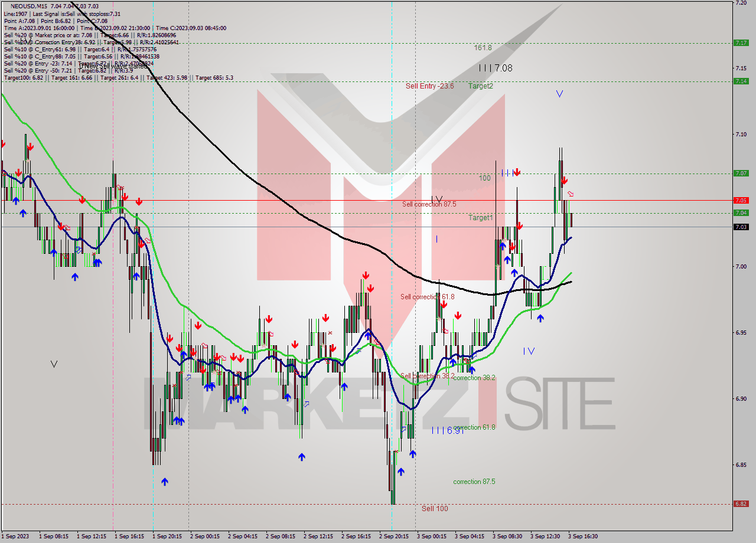Click the 7.00 price scale value

click(741, 267)
